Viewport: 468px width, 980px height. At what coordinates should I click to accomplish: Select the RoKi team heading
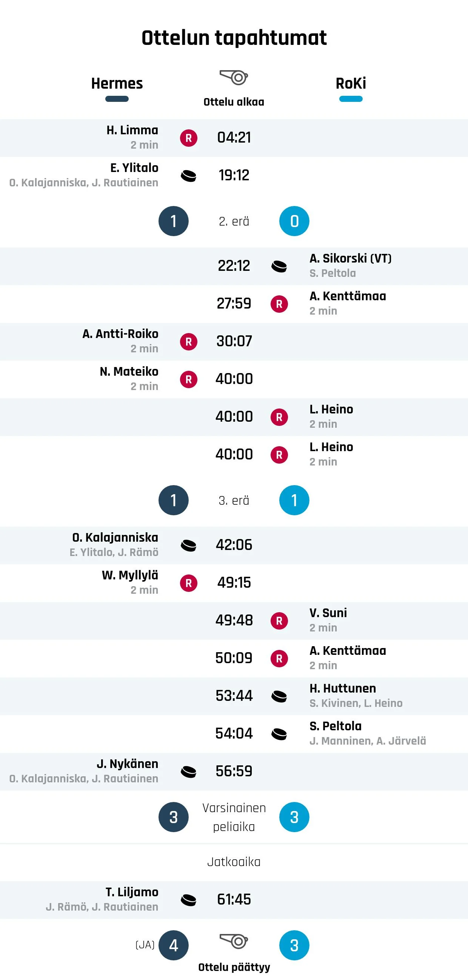coord(351,83)
